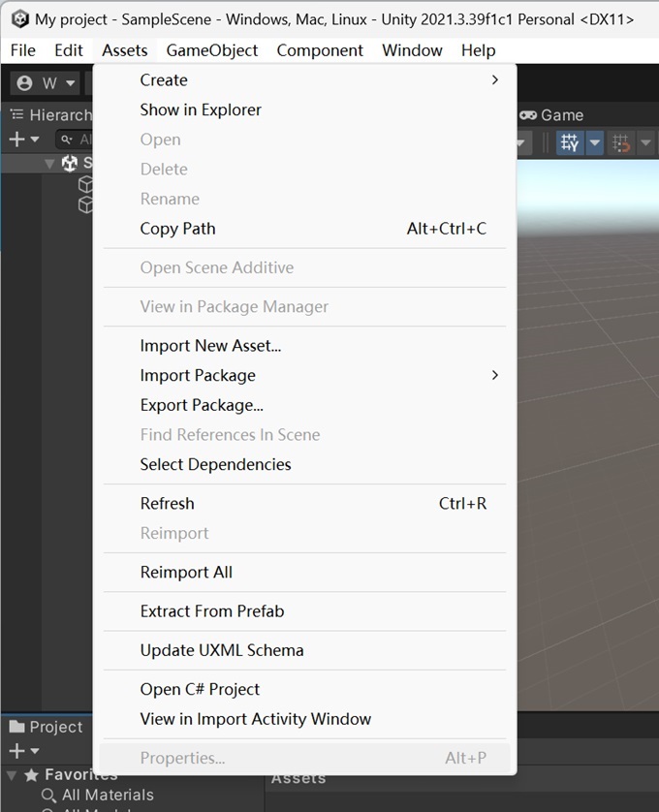
Task: Open the GameObject menu
Action: (212, 50)
